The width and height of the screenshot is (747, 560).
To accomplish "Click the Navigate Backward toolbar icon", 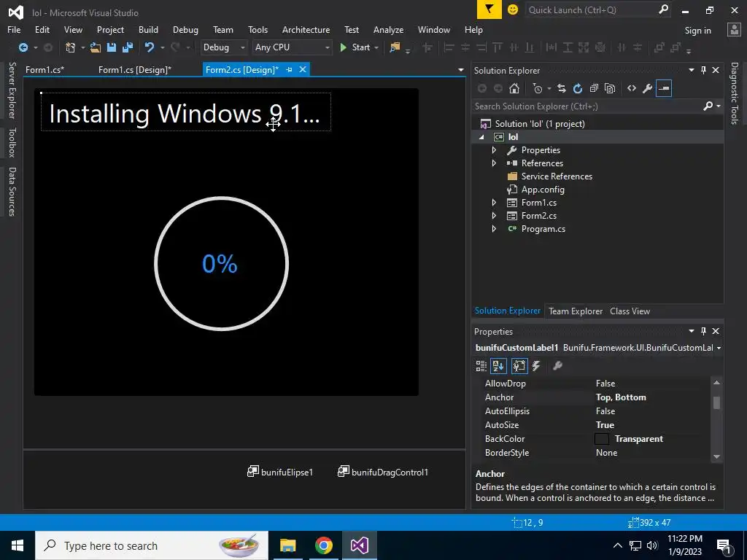I will 23,47.
